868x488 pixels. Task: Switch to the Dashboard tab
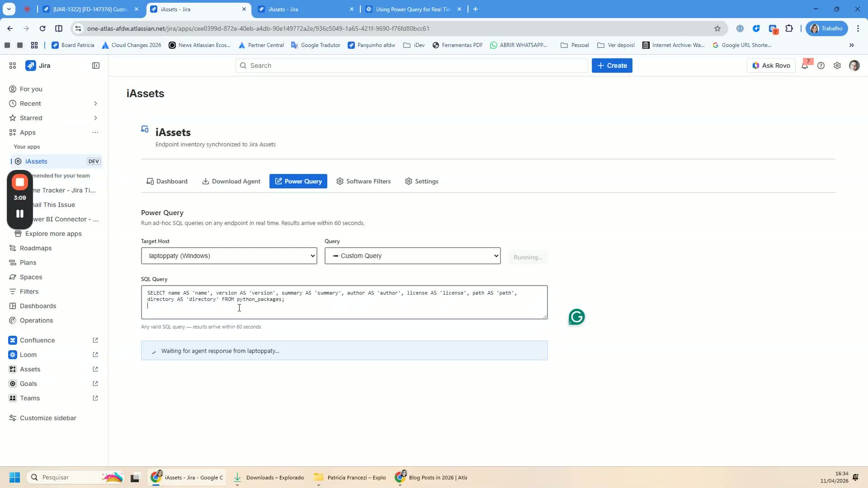167,181
